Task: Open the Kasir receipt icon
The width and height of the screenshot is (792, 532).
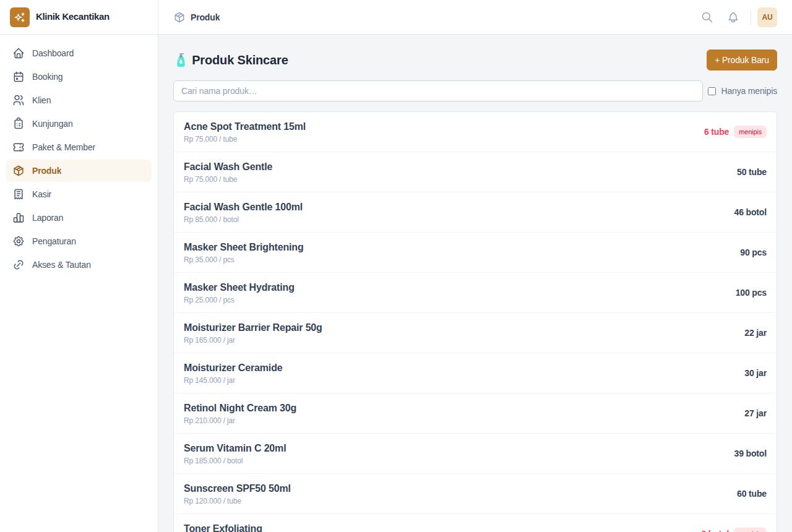Action: click(19, 194)
